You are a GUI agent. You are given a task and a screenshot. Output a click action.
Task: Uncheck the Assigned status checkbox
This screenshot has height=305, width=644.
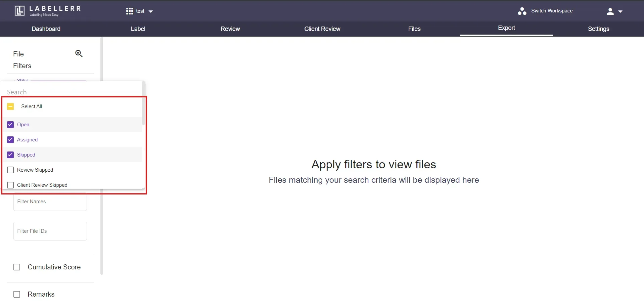10,140
